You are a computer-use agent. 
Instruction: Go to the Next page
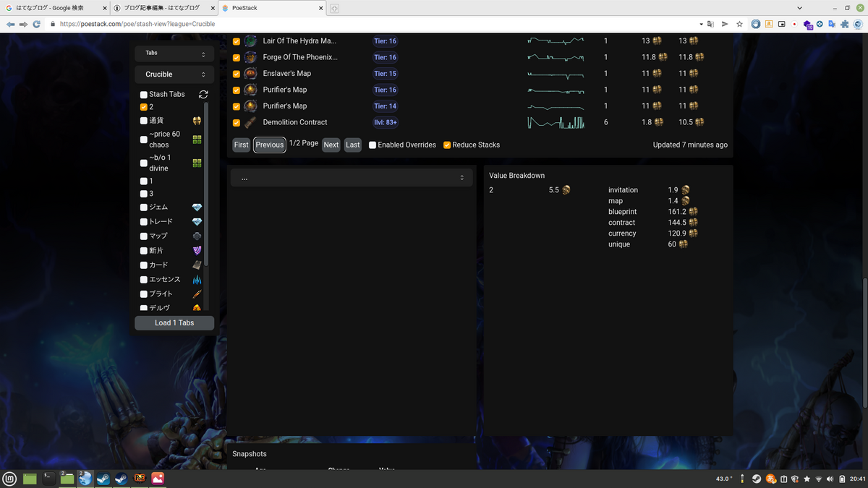click(x=331, y=145)
